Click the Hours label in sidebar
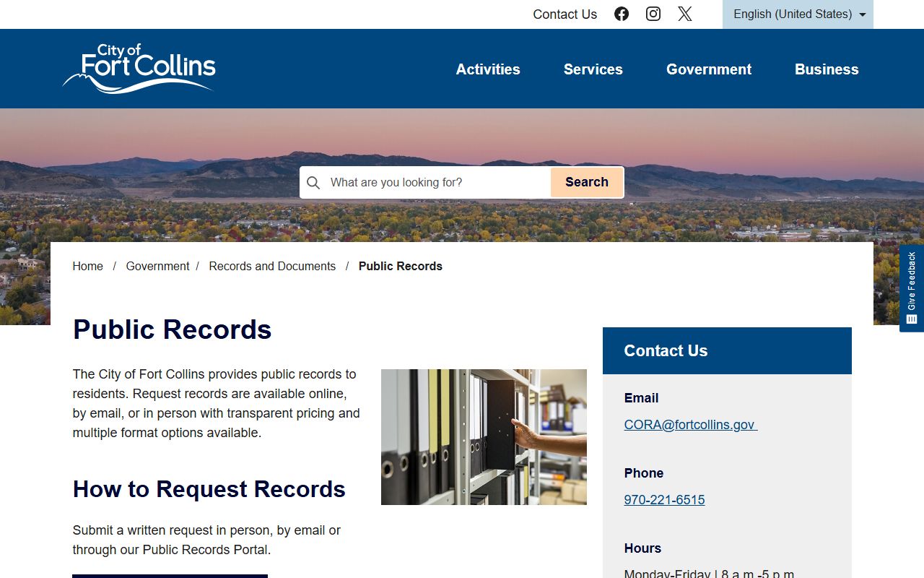Screen dimensions: 924x578 (x=642, y=548)
